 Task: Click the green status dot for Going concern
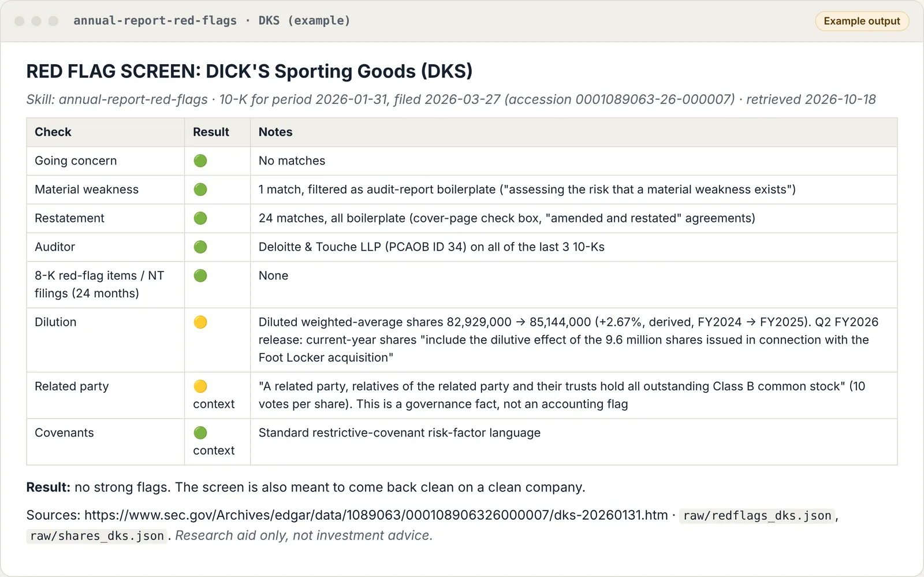pyautogui.click(x=200, y=161)
